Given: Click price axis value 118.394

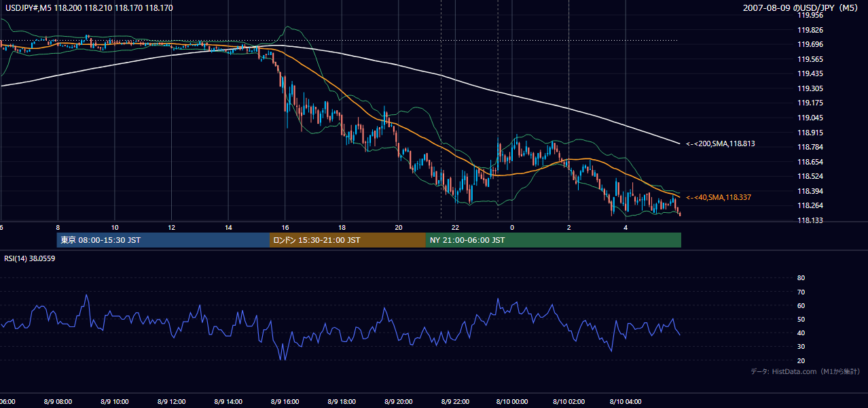Looking at the screenshot, I should click(810, 191).
